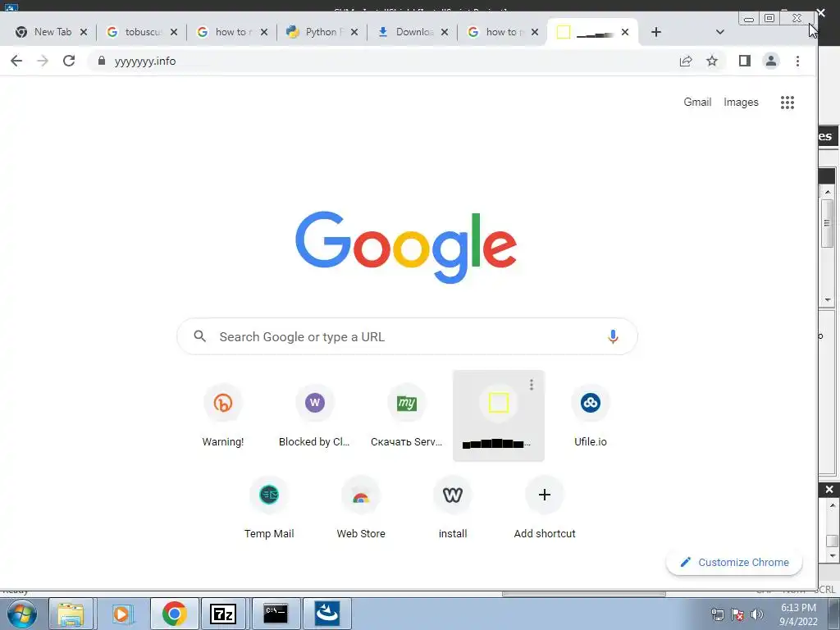Click the forward navigation arrow
This screenshot has width=840, height=630.
click(43, 61)
